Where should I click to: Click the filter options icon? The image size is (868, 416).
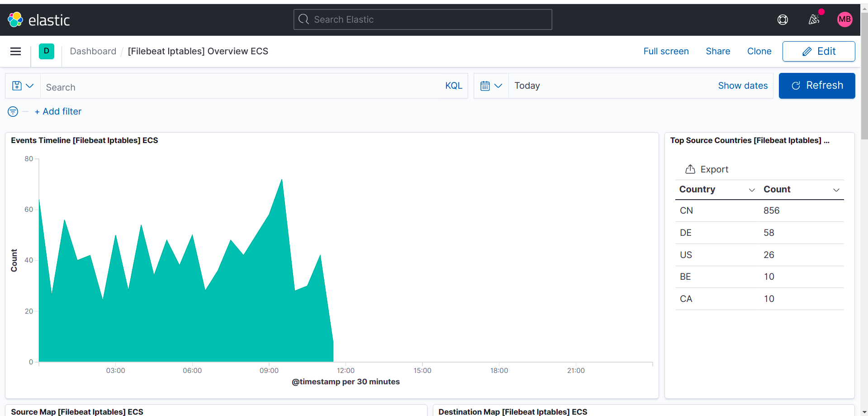13,111
